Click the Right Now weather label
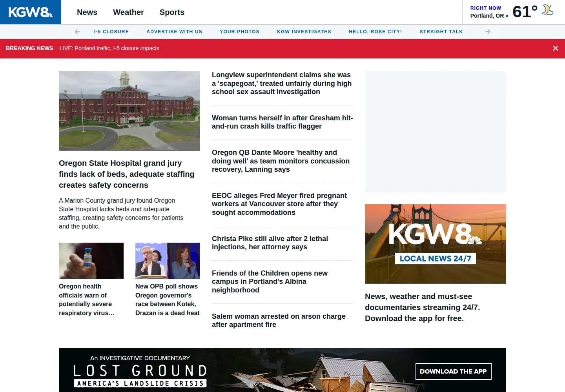This screenshot has width=565, height=392. (486, 8)
